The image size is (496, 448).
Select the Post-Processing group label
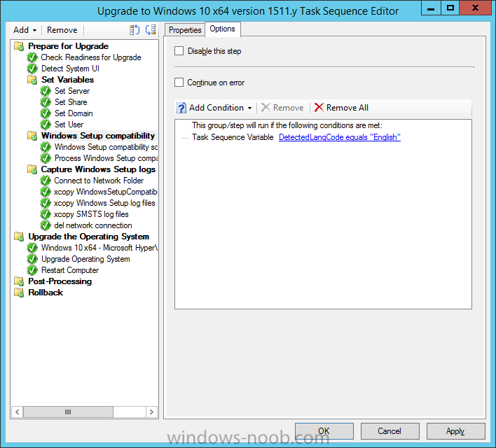pos(60,281)
